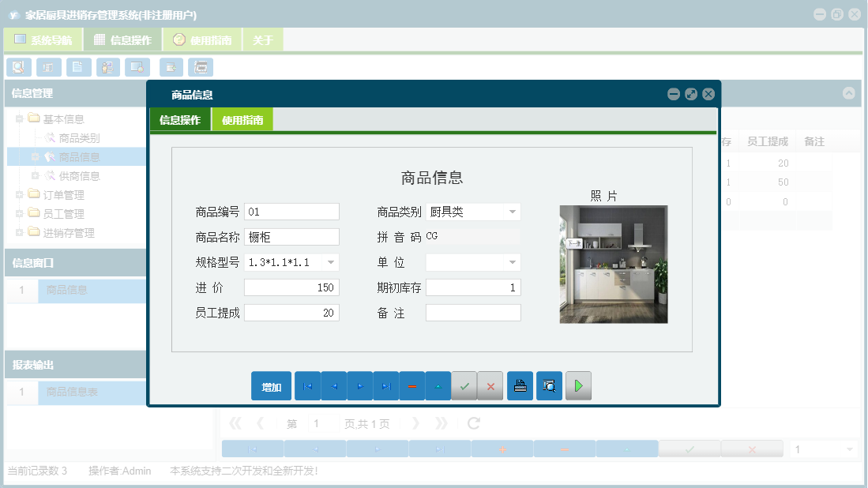The height and width of the screenshot is (488, 868).
Task: Select the magnifier query icon in the toolbar
Action: pos(18,67)
